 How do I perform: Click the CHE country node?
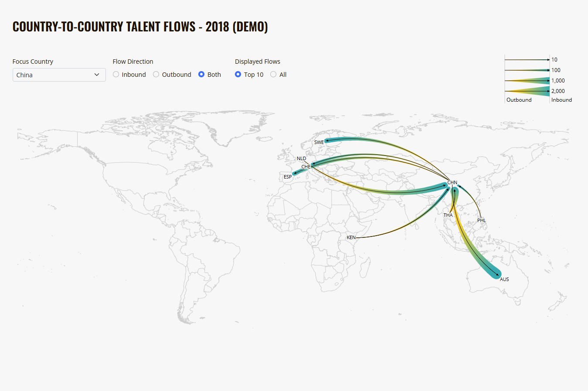(x=306, y=167)
